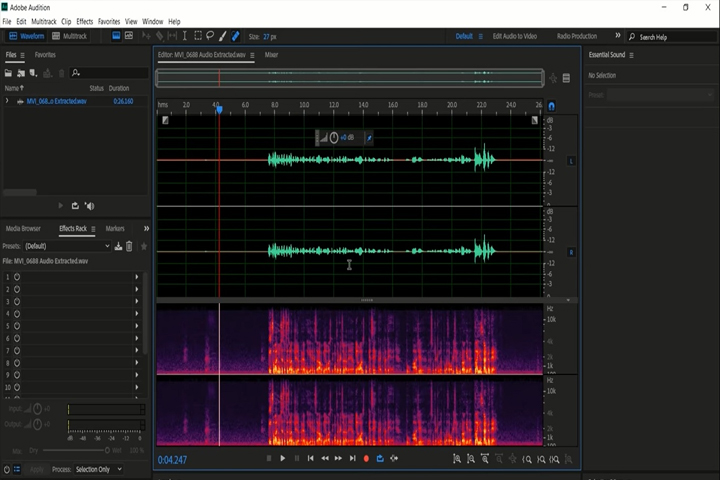Viewport: 720px width, 480px height.
Task: Switch to the Multitrack view
Action: click(70, 36)
